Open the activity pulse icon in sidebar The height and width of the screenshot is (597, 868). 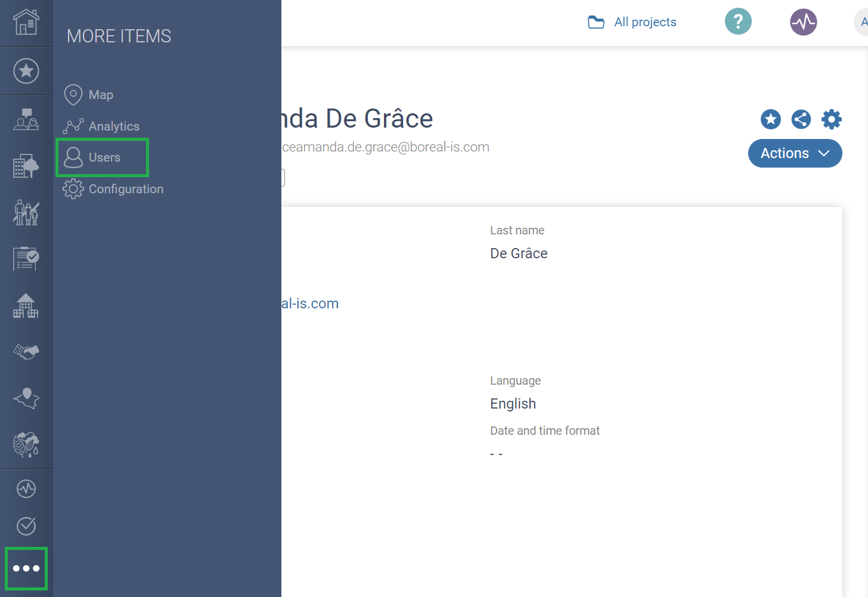[26, 489]
